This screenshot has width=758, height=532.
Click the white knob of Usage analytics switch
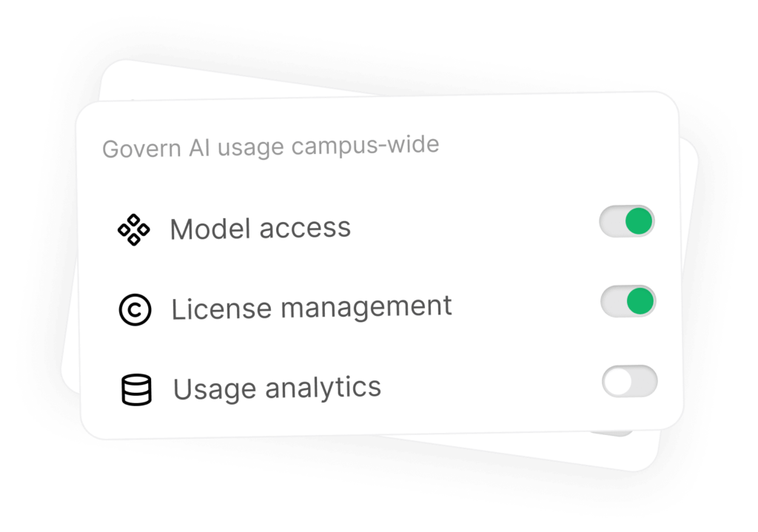coord(617,382)
